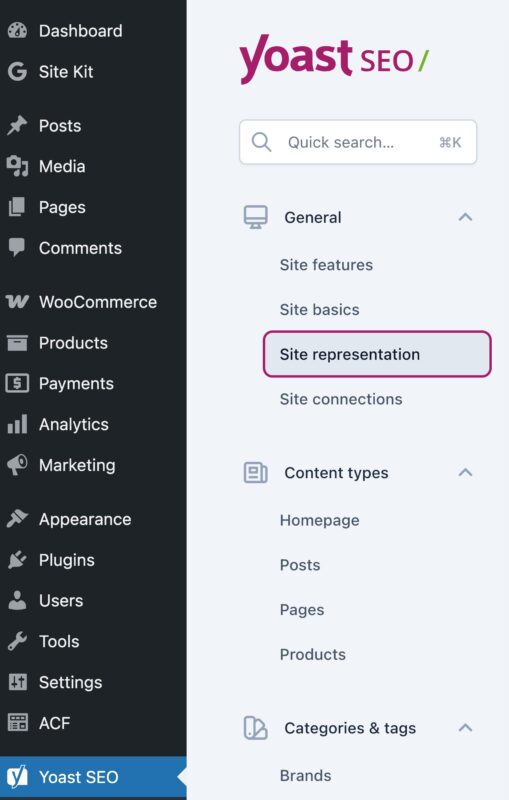
Task: Click the Plugins plug icon
Action: click(x=17, y=560)
